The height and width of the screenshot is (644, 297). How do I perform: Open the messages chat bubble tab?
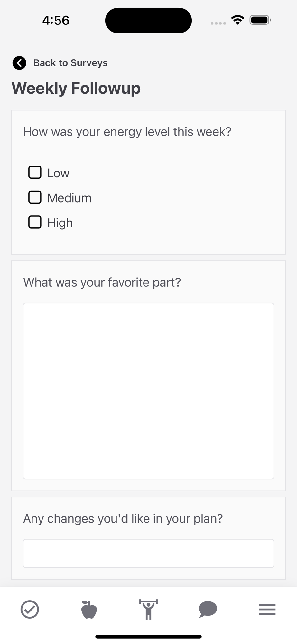[208, 609]
